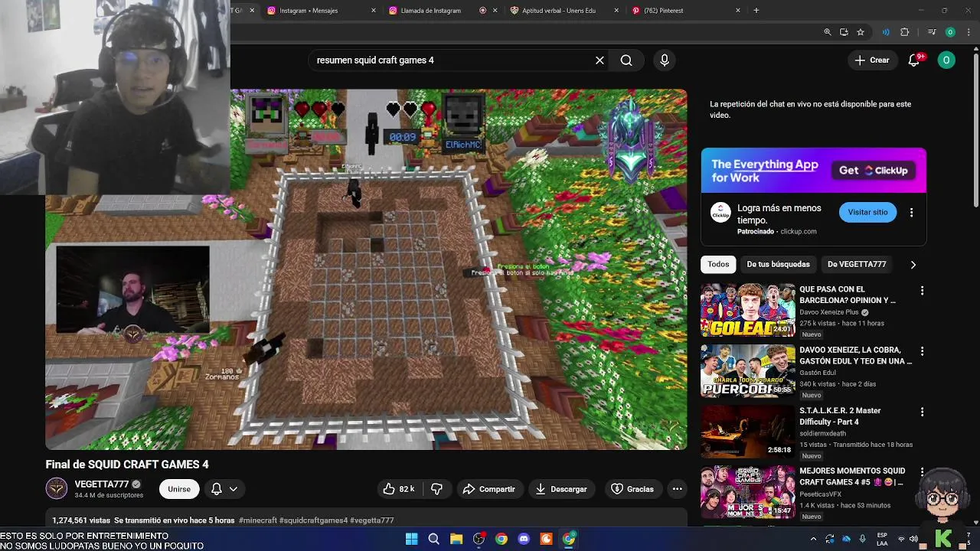Select the De tus búsquedas chip
Screen dimensions: 980x551
(778, 264)
